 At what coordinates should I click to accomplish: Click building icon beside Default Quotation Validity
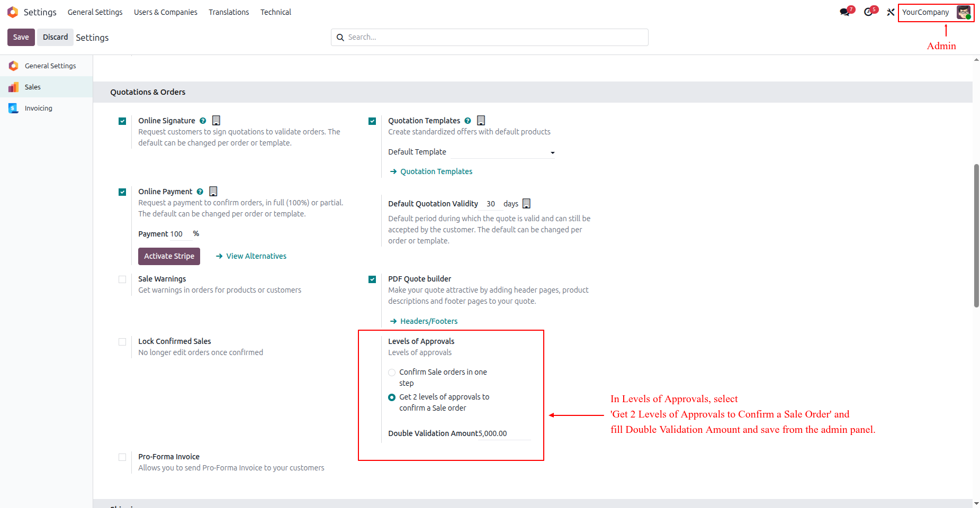526,203
